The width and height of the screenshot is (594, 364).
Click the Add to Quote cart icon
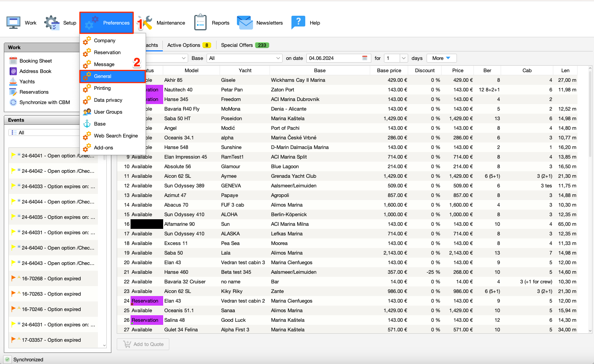127,344
